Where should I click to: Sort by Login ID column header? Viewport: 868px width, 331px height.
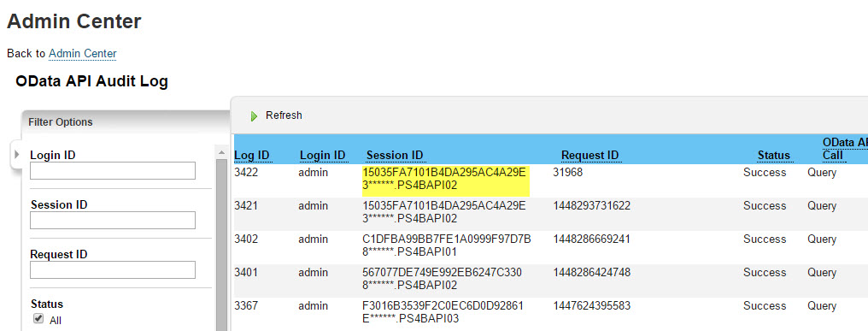click(x=323, y=156)
